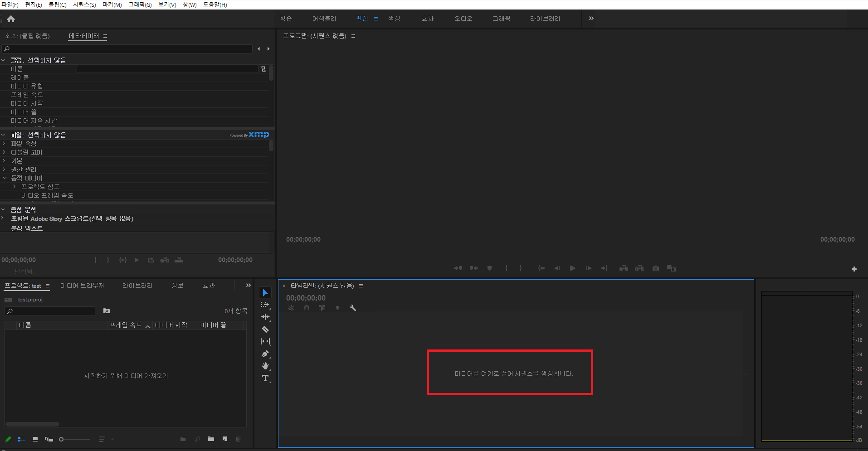The height and width of the screenshot is (451, 868).
Task: Expand 더블린 코어 tree item
Action: click(x=4, y=152)
